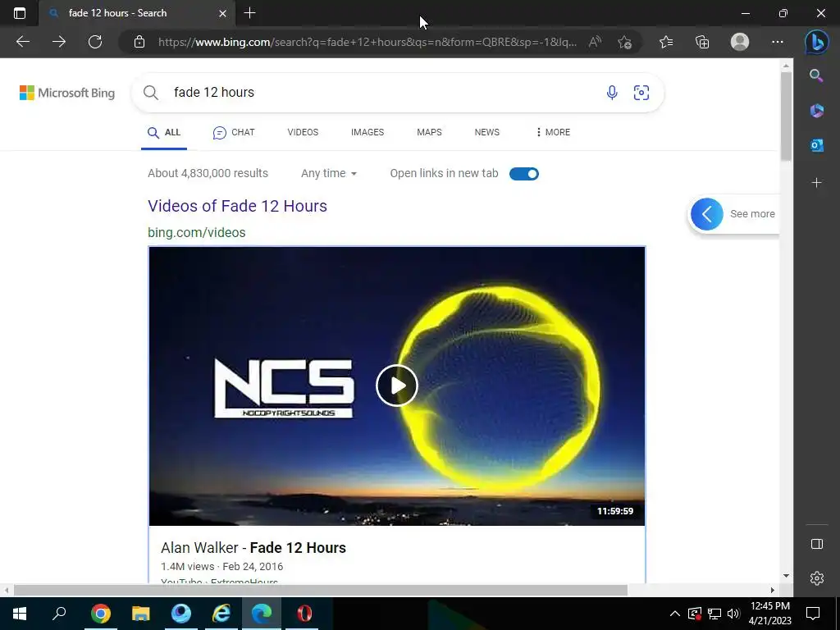Open the Any time filter dropdown
840x630 pixels.
click(329, 174)
